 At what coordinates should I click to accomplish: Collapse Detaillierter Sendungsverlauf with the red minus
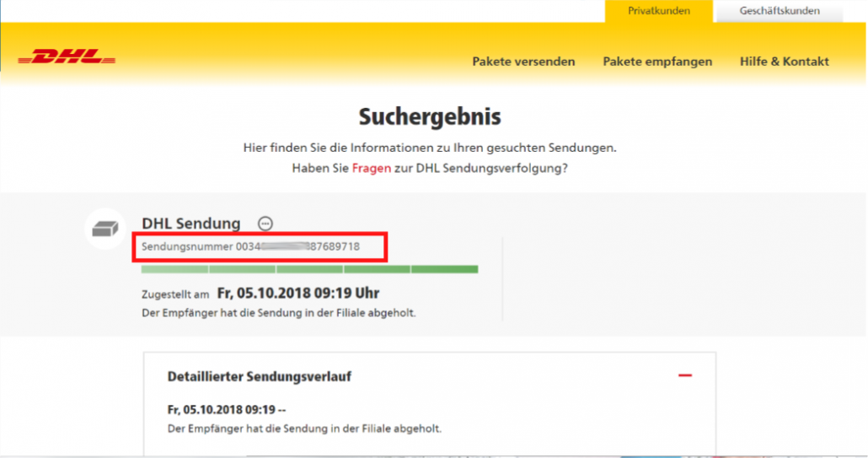[x=685, y=375]
